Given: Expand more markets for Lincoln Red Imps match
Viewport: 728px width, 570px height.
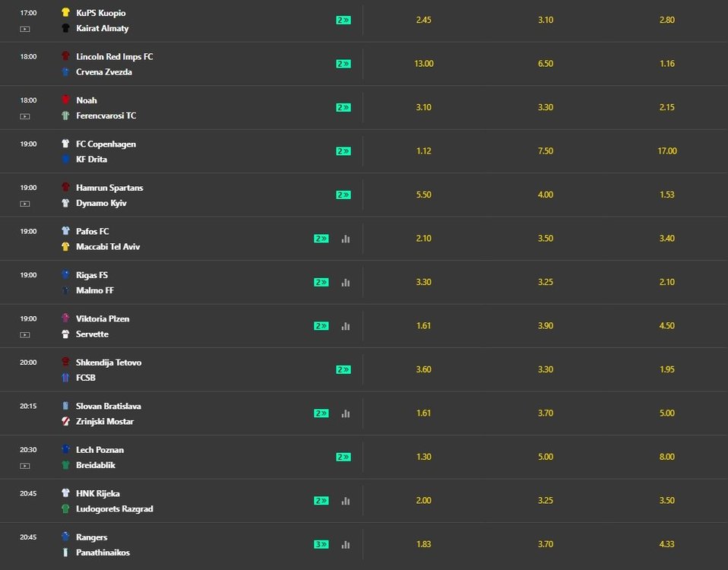Looking at the screenshot, I should 343,64.
